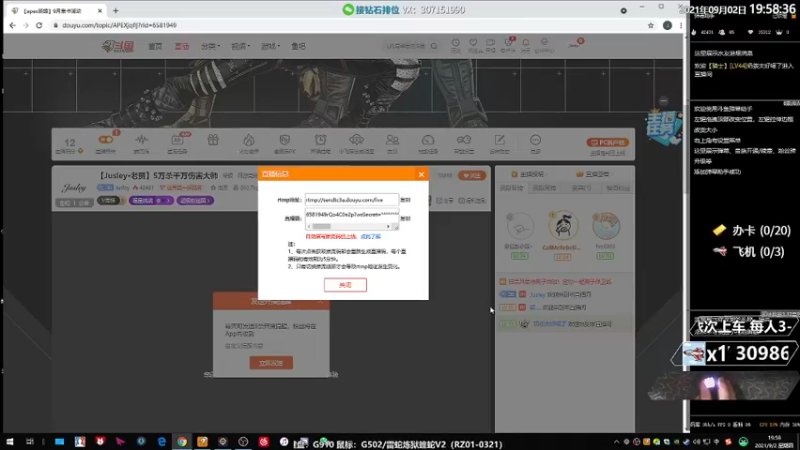Click the stream code horizontal scrollbar thumb

[321, 227]
